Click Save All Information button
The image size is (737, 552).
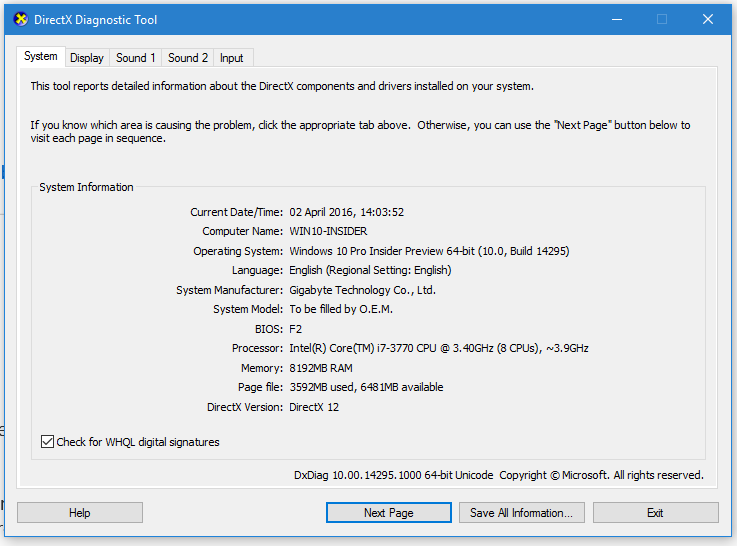click(x=522, y=513)
